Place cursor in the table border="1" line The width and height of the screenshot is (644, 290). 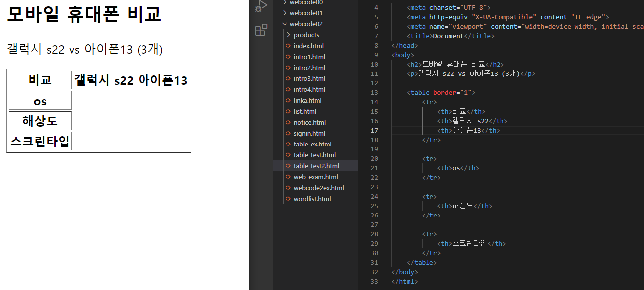[x=441, y=92]
